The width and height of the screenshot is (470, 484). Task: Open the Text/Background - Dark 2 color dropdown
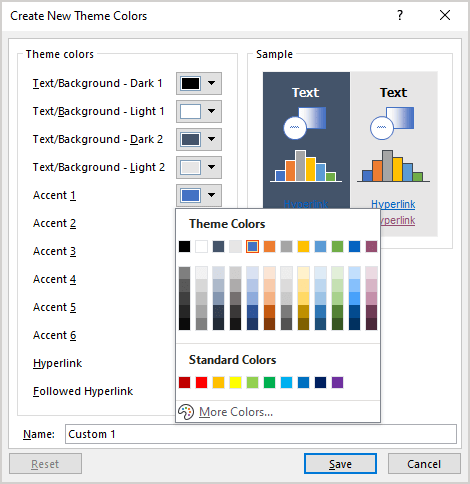[x=199, y=139]
